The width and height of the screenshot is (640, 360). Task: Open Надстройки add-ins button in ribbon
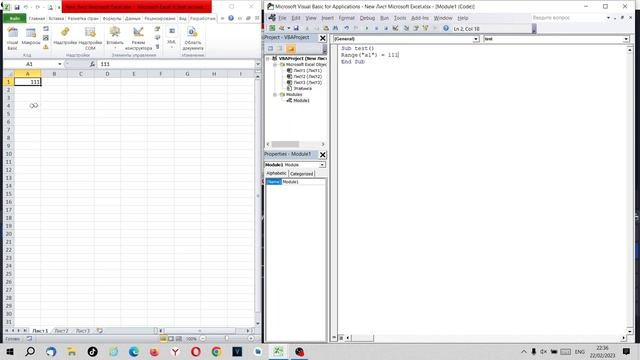(x=65, y=37)
